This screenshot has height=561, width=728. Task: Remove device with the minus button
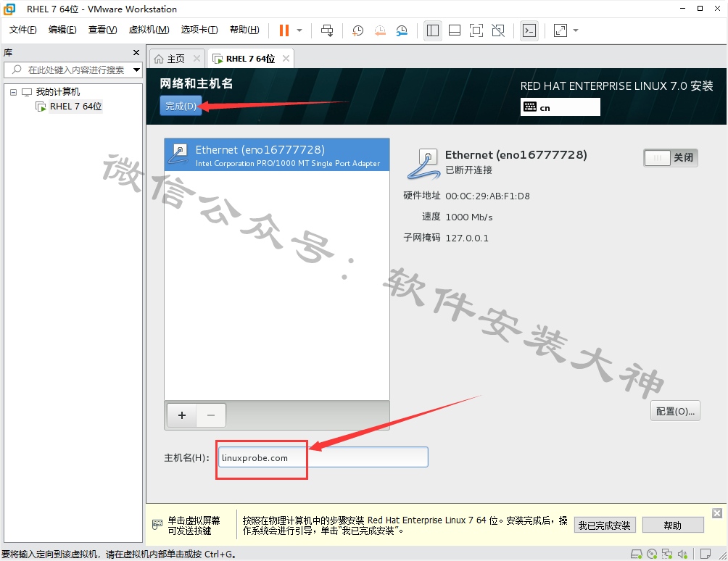211,415
